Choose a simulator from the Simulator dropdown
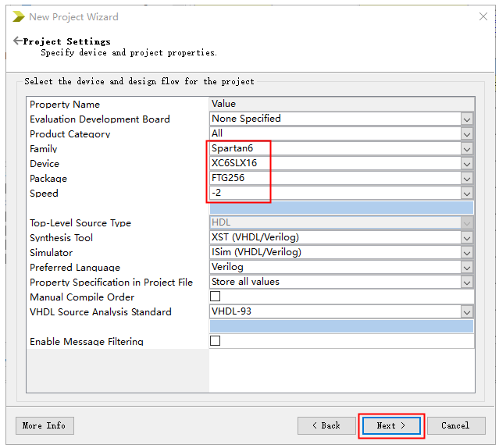The image size is (499, 448). (x=466, y=252)
